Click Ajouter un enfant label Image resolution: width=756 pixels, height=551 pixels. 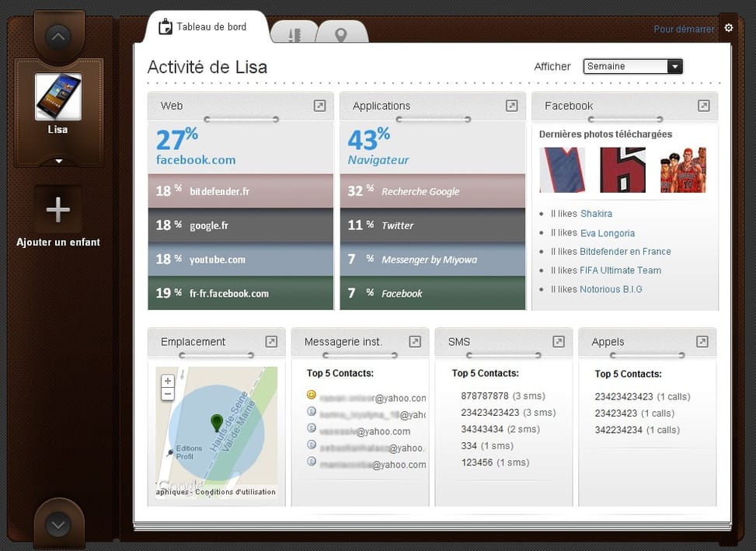click(58, 242)
